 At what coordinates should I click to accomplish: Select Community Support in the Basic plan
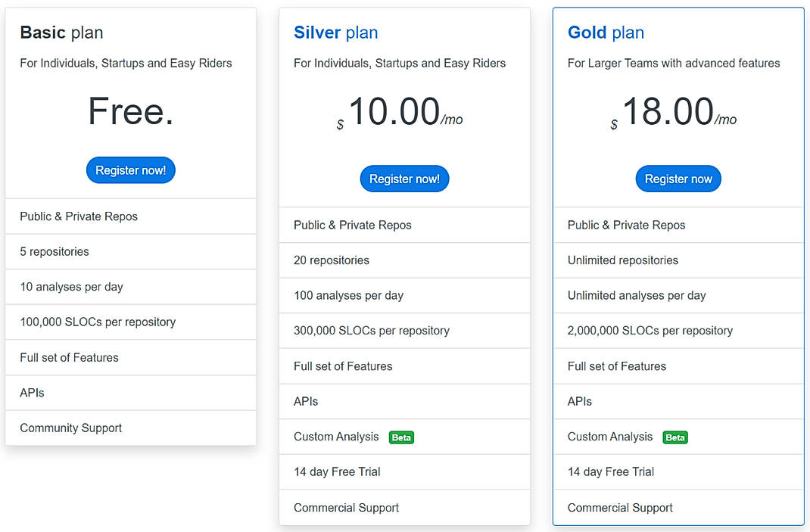(70, 428)
